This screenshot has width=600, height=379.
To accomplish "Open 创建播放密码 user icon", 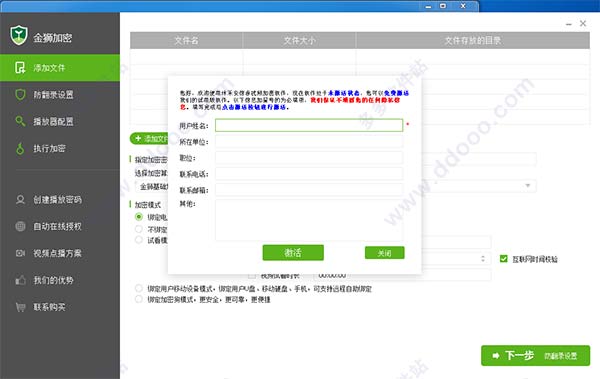I will (20, 200).
